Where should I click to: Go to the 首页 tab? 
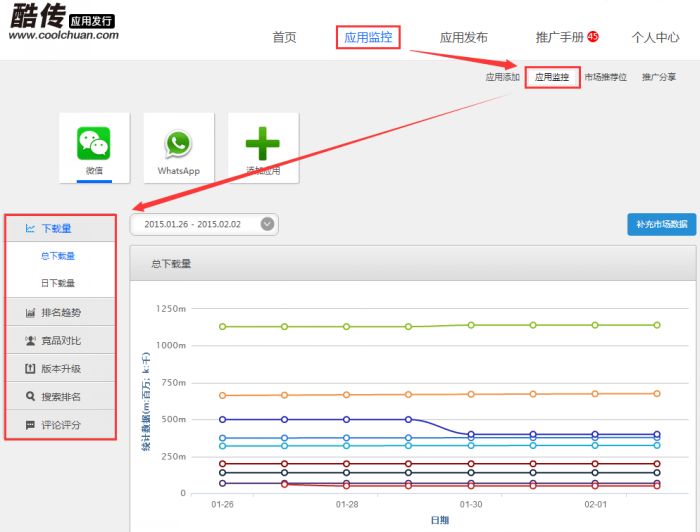point(284,37)
